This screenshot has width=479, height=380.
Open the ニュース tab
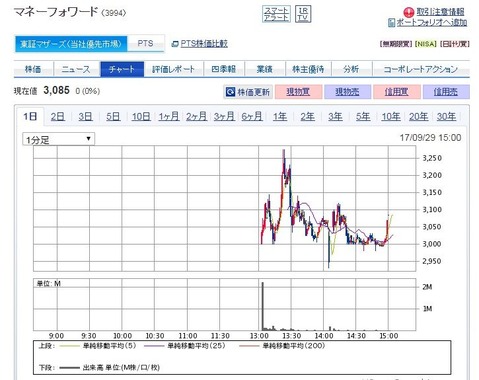point(76,69)
